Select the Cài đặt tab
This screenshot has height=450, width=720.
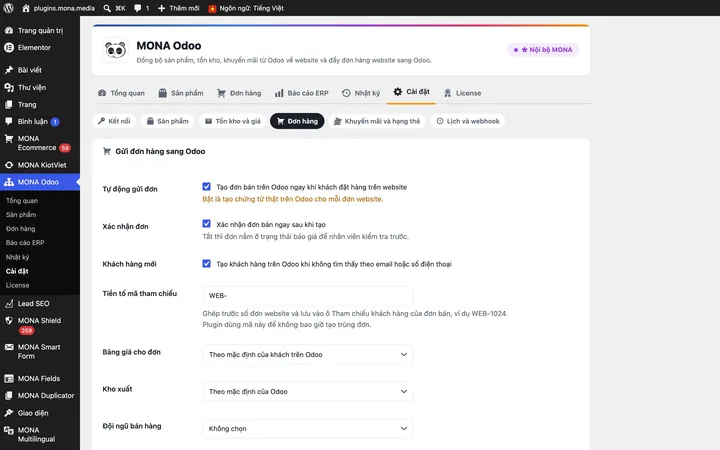coord(411,92)
